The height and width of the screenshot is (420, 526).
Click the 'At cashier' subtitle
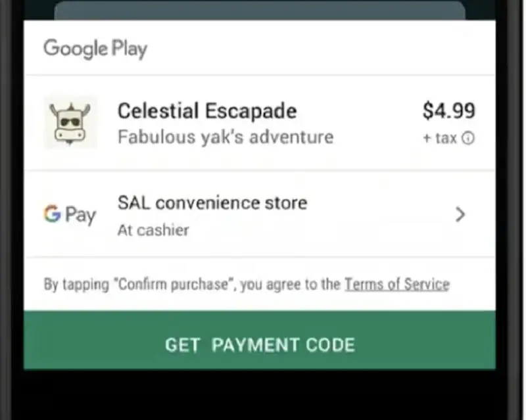[x=153, y=231]
